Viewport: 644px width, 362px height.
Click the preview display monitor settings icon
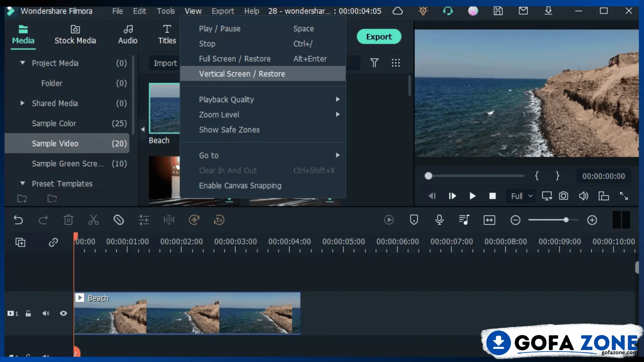tap(547, 196)
